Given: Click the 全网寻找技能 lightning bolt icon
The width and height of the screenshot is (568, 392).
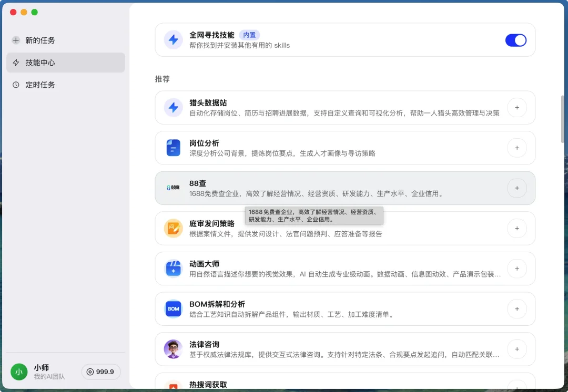Looking at the screenshot, I should click(174, 40).
